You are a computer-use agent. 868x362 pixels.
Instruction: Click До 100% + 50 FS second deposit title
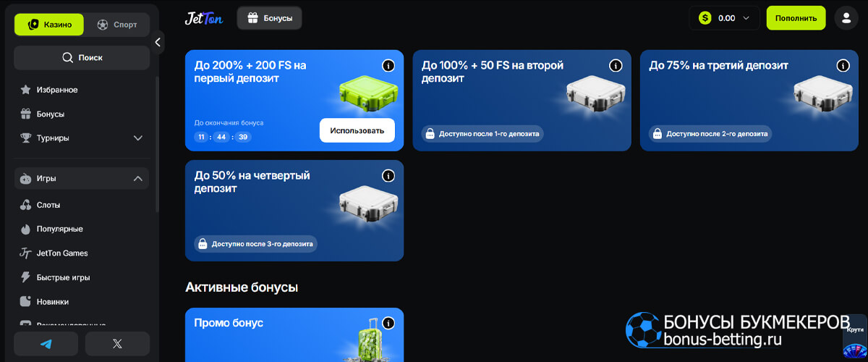pyautogui.click(x=493, y=71)
